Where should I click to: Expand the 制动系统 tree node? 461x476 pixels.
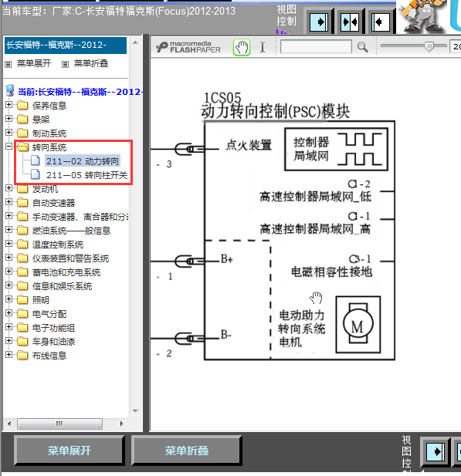click(8, 133)
